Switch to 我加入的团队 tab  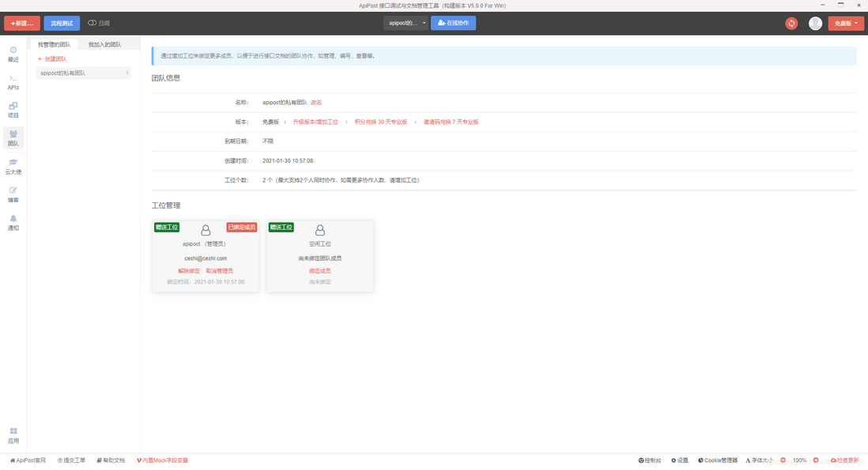tap(104, 44)
